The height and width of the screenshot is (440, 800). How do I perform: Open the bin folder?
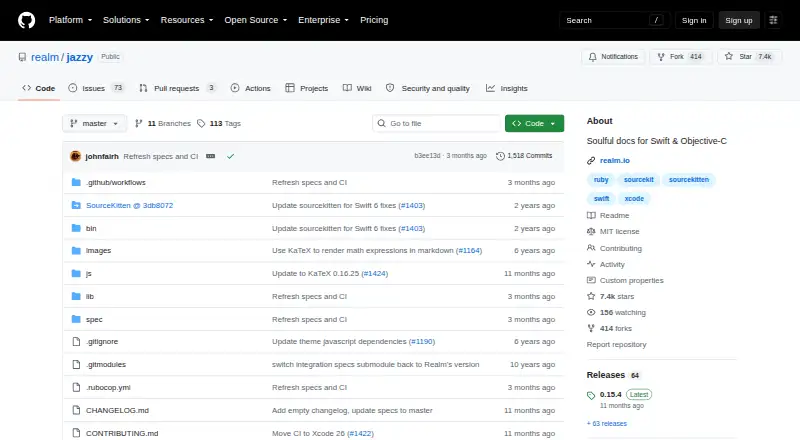91,228
